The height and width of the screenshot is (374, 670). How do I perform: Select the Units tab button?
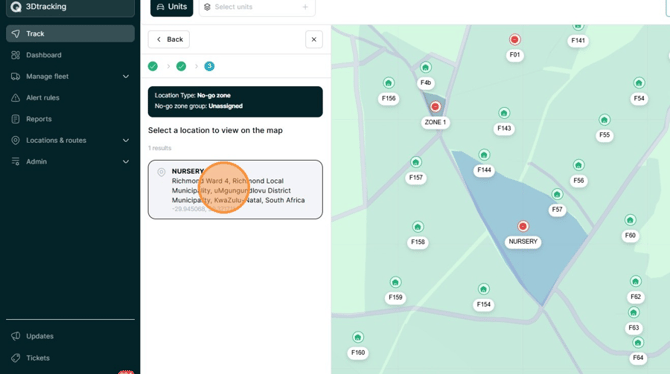pyautogui.click(x=172, y=7)
